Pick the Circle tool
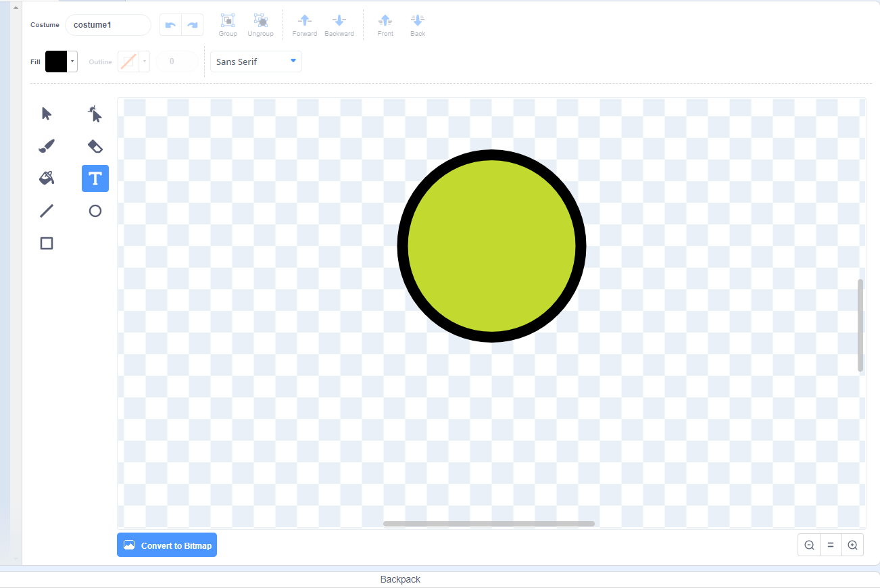Viewport: 880px width, 588px height. [95, 210]
